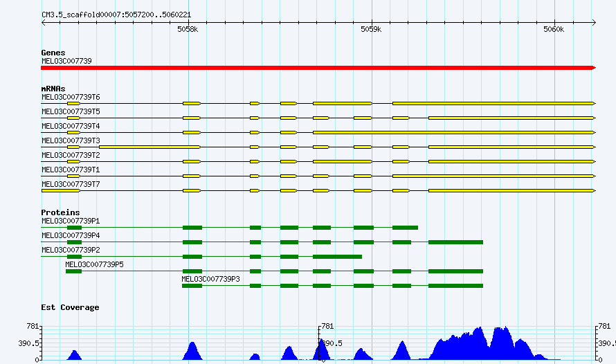Select the long last exon of MELO3C007739T4
616x364 pixels.
[x=454, y=133]
